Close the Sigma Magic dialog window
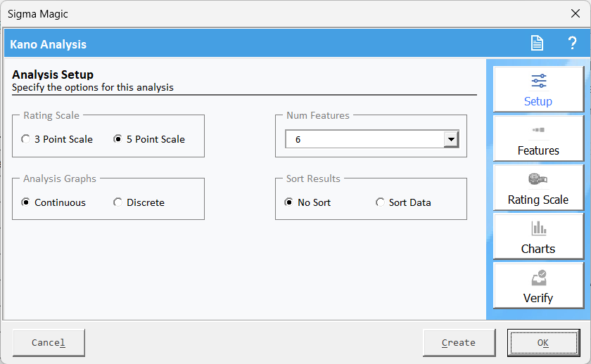The width and height of the screenshot is (591, 364). point(574,13)
